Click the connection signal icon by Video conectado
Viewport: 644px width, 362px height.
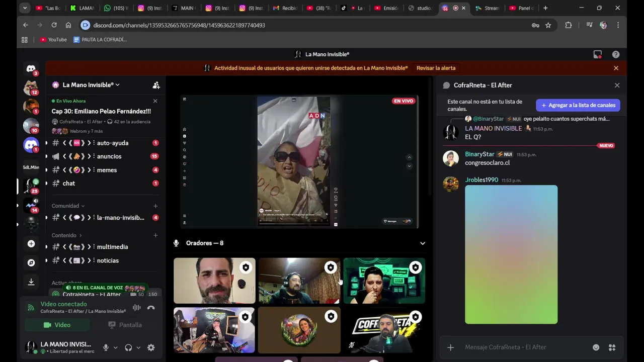coord(31,308)
